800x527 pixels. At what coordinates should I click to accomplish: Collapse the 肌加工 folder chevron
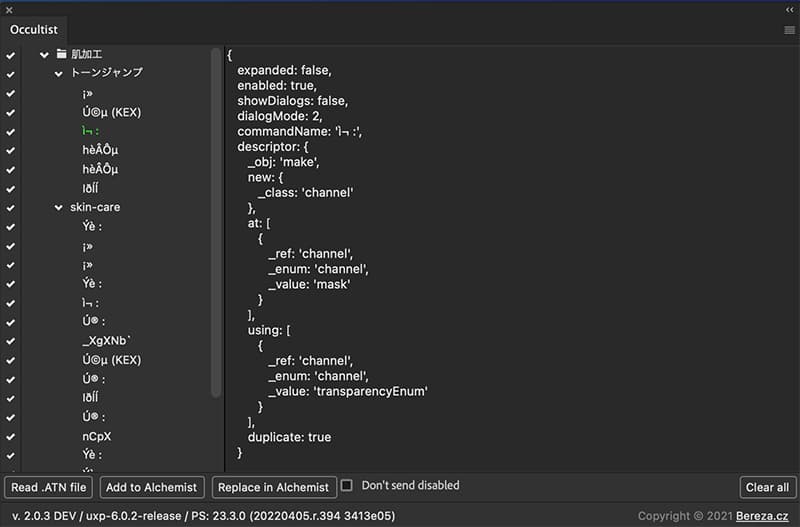tap(44, 54)
